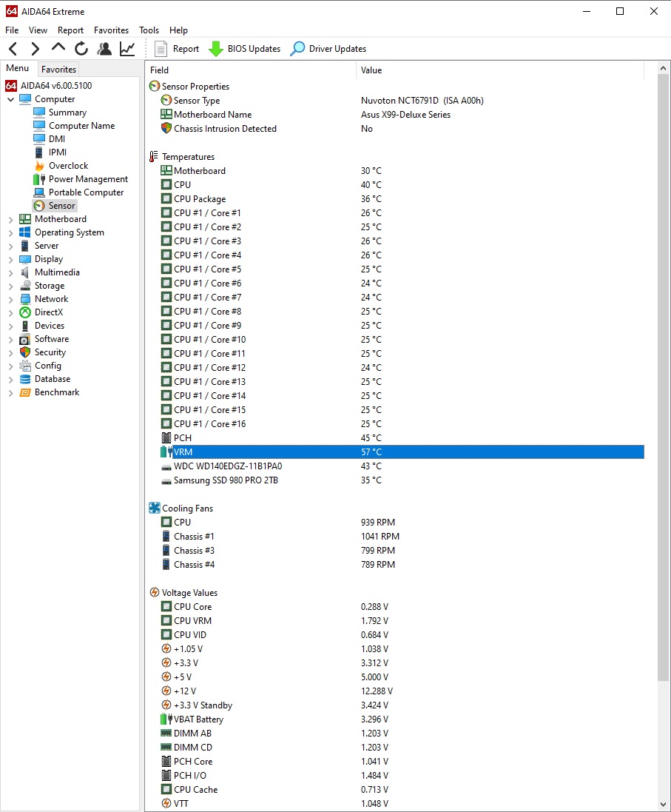Click the Cooling Fans section fan icon

click(x=155, y=508)
